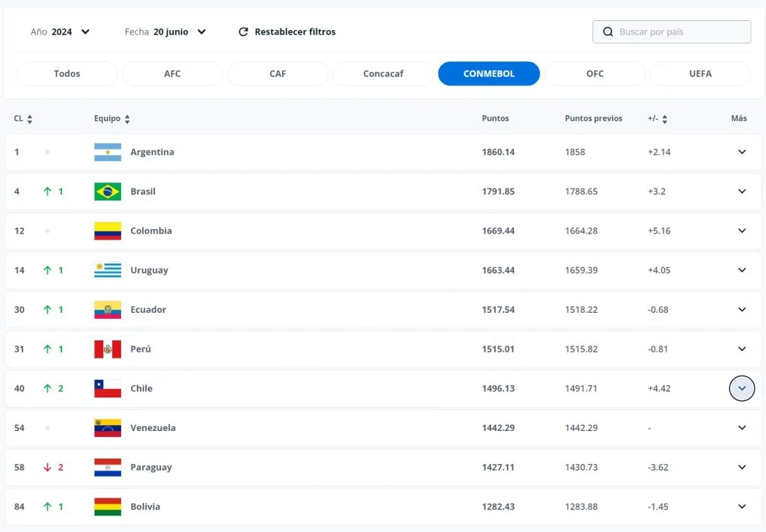Expand the Ecuador row details
Viewport: 766px width, 532px height.
[741, 310]
